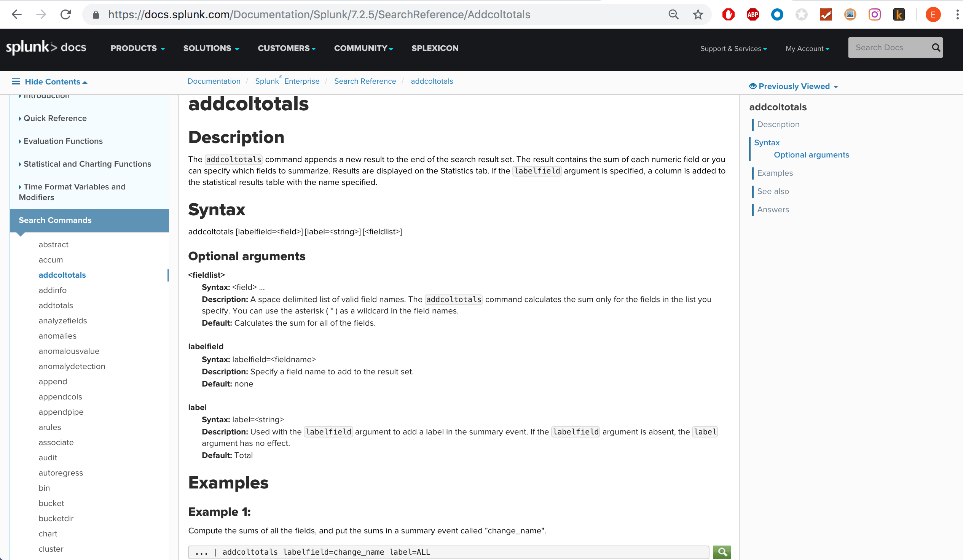Screen dimensions: 963x560
Task: Open the PRODUCTS dropdown menu
Action: (137, 48)
